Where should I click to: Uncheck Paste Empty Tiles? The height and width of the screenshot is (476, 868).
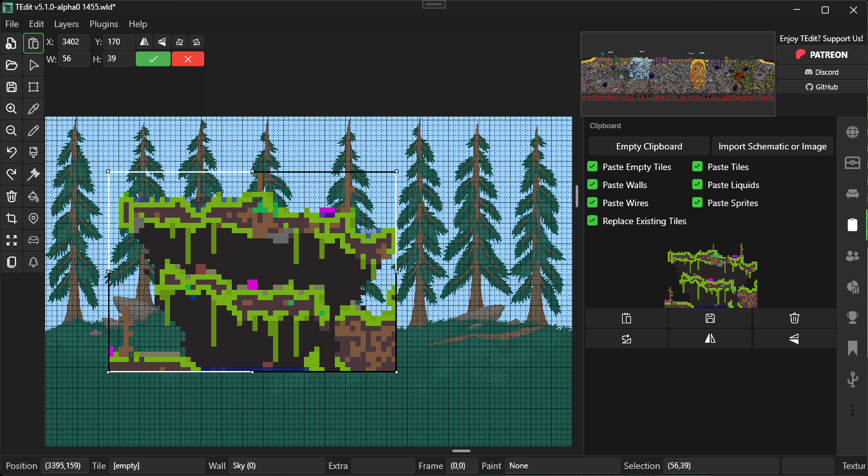coord(592,167)
